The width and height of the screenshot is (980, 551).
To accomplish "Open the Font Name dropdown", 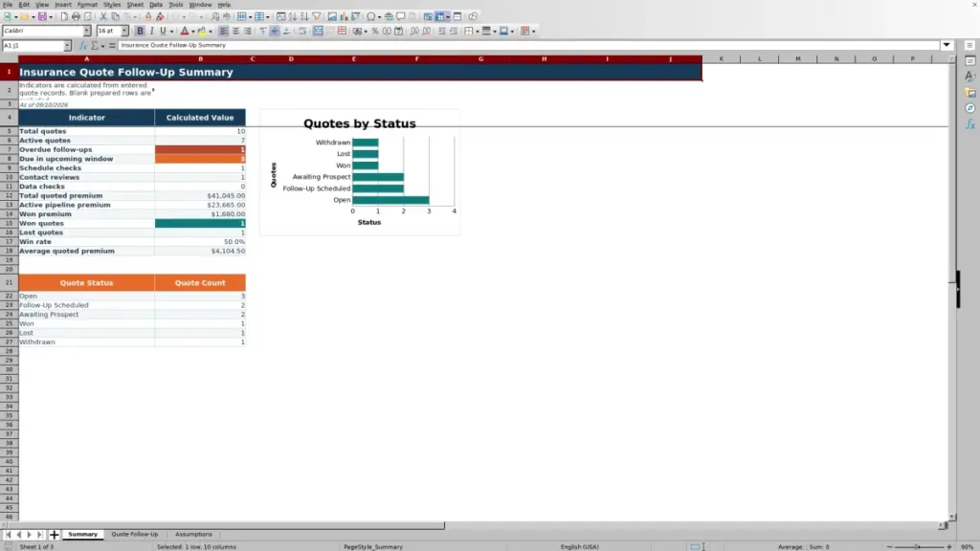I will click(87, 32).
